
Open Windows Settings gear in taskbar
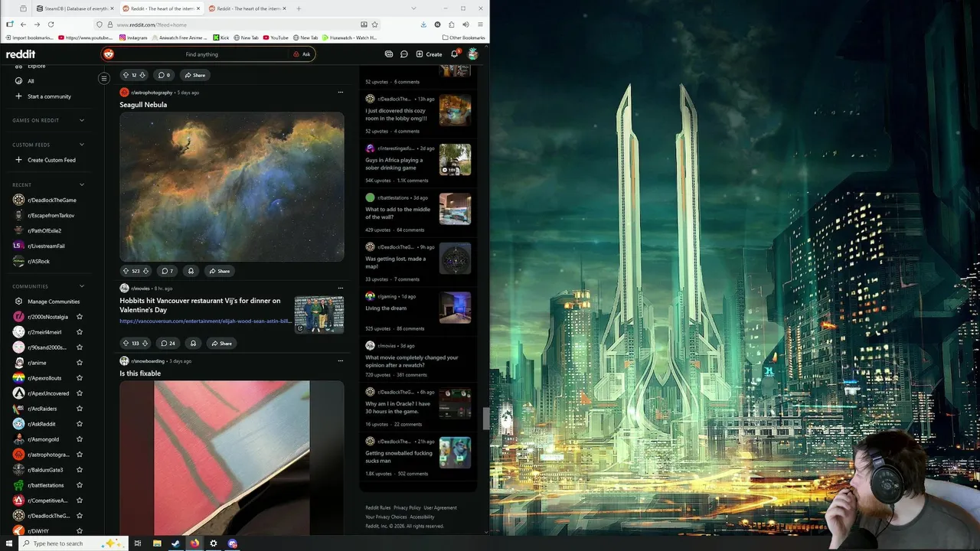(x=214, y=543)
